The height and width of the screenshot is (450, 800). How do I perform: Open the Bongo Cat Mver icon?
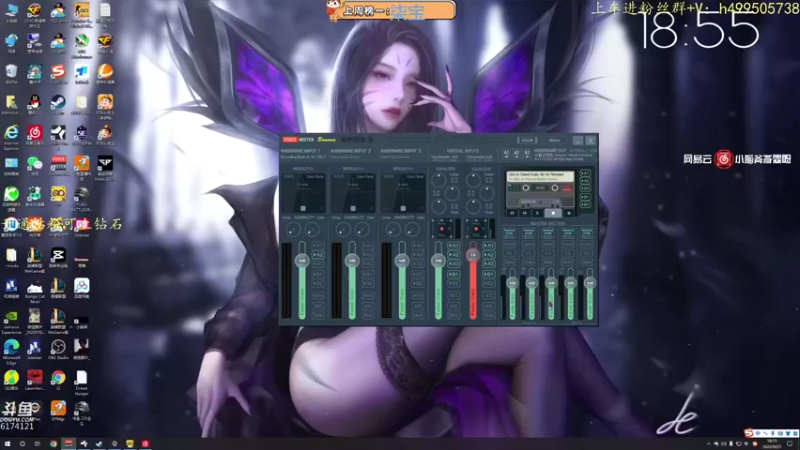click(x=35, y=287)
